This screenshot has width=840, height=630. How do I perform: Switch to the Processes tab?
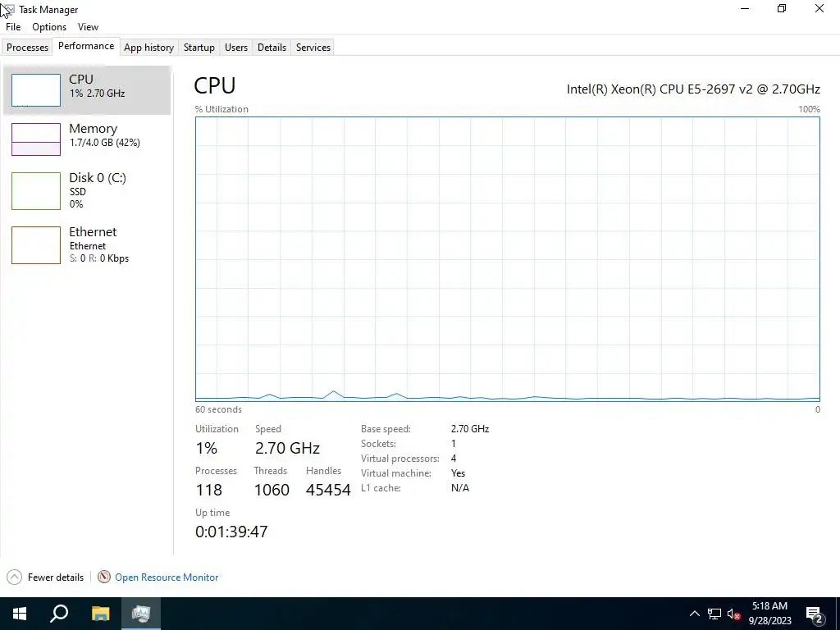pos(27,47)
